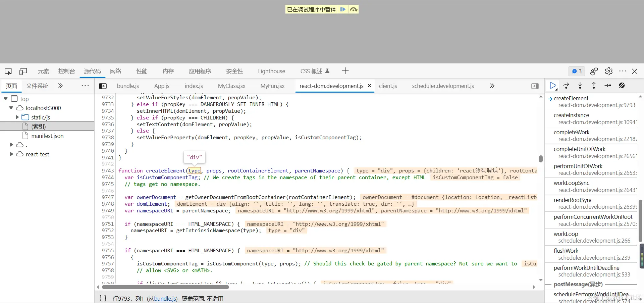This screenshot has width=644, height=303.
Task: Switch to the 源代码 panel tab
Action: click(x=93, y=71)
